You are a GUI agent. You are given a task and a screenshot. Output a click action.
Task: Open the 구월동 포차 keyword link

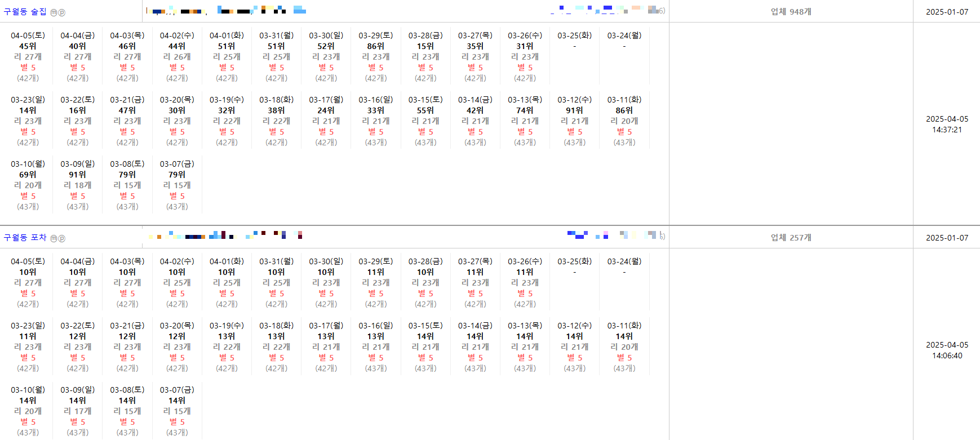pyautogui.click(x=25, y=238)
